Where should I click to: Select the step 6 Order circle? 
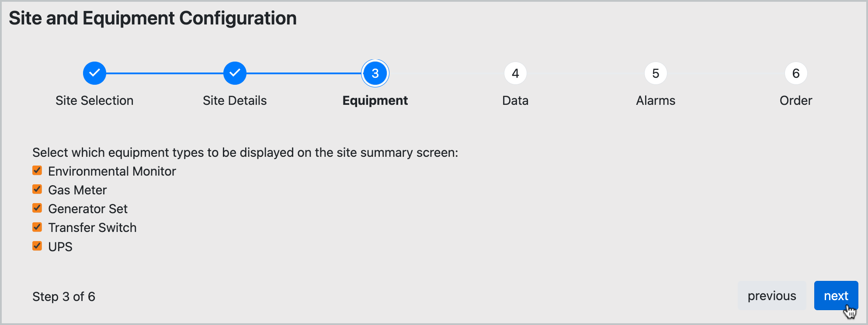pos(796,73)
